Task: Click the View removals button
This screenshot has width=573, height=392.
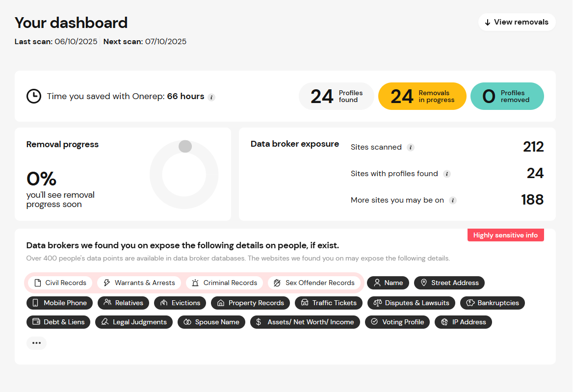Action: click(517, 22)
